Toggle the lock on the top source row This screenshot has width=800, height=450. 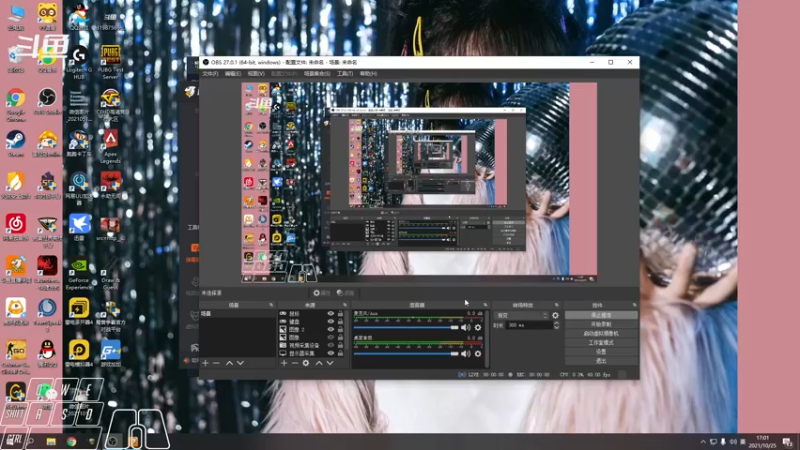coord(340,314)
